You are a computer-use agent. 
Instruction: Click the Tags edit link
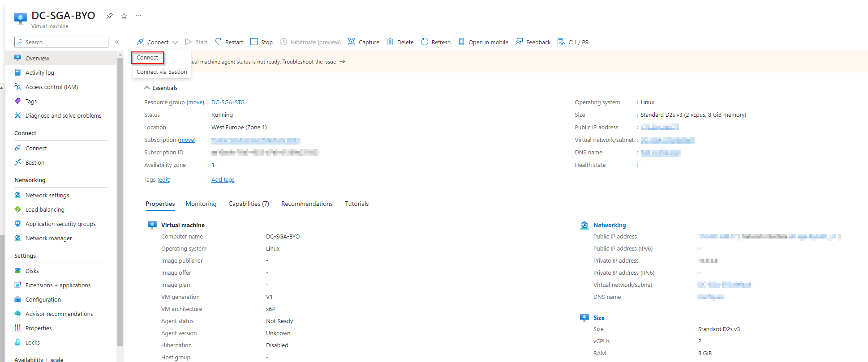point(164,180)
